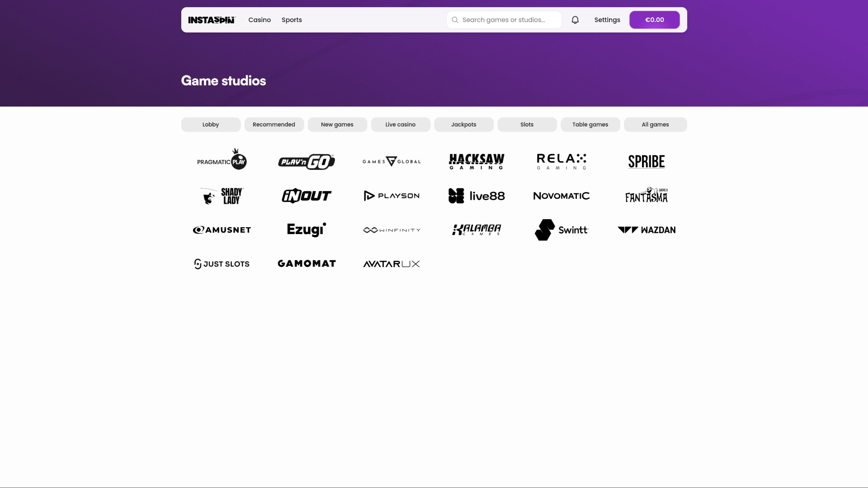Switch to the Sports section
Screen dimensions: 868x488
pos(292,20)
